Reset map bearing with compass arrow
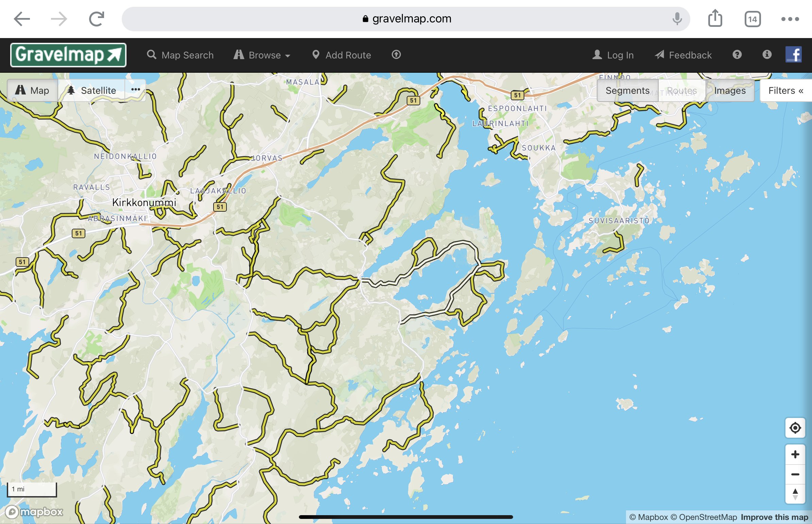 coord(795,494)
